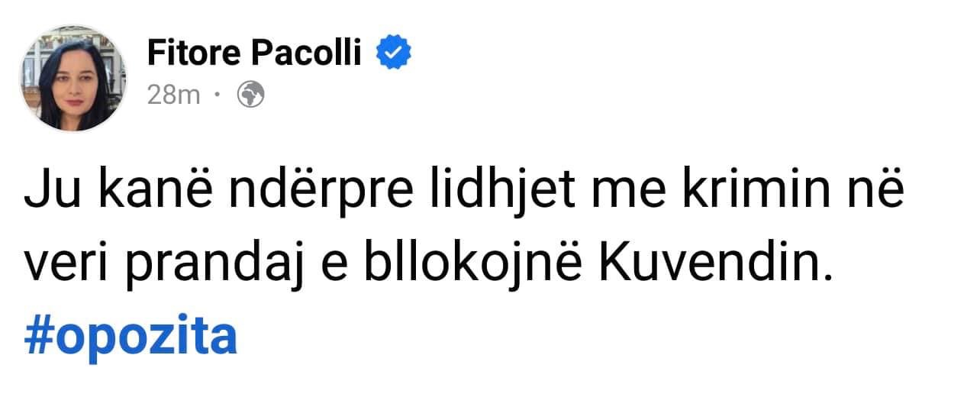
Task: Click the 28m post timestamp
Action: 172,95
